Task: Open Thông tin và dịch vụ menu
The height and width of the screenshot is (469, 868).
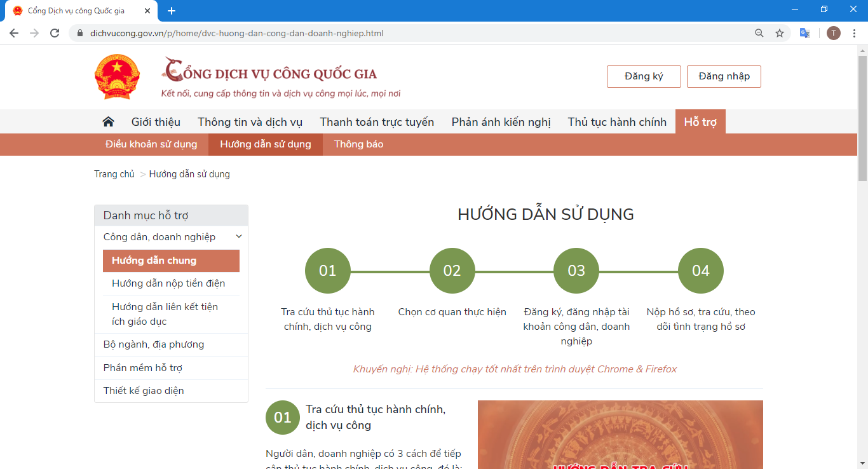Action: pos(250,122)
